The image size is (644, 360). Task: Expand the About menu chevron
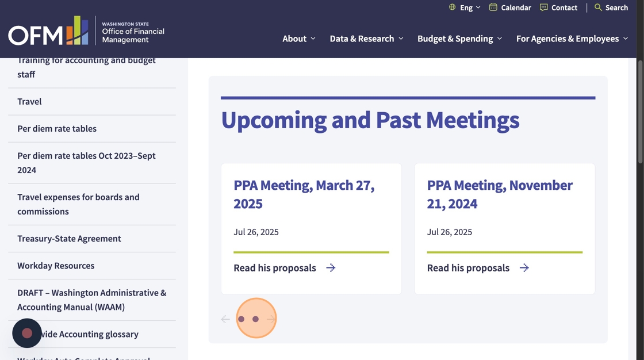(x=313, y=39)
